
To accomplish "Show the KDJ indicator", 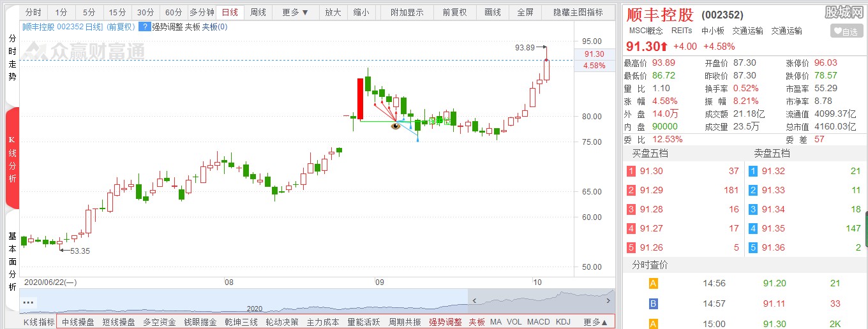I will pyautogui.click(x=563, y=322).
